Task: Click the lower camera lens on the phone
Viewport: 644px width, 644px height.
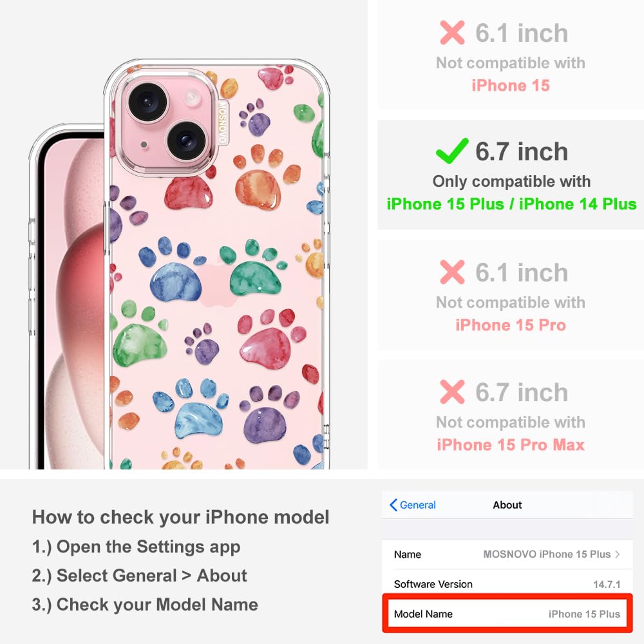Action: 187,141
